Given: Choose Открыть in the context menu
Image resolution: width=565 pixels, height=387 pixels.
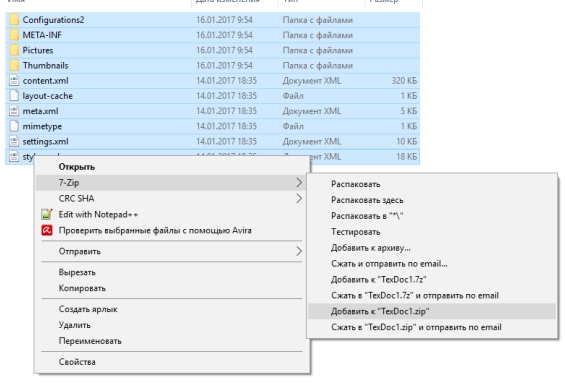Looking at the screenshot, I should pos(172,167).
